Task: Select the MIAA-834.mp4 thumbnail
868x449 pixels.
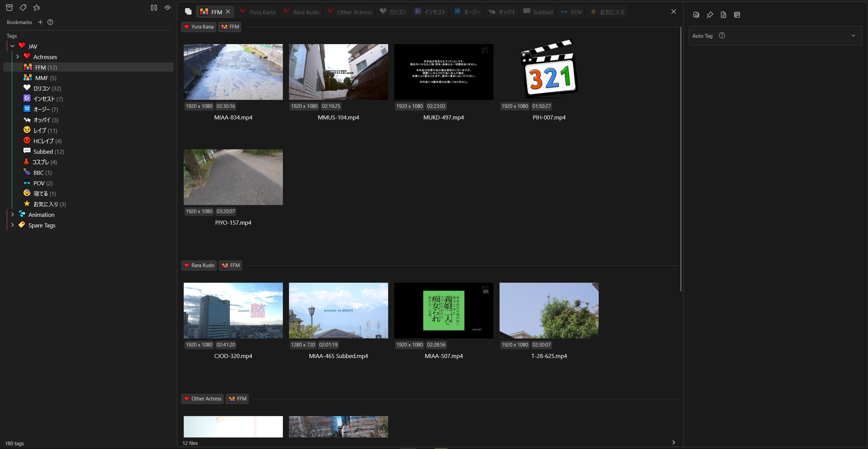Action: (233, 72)
